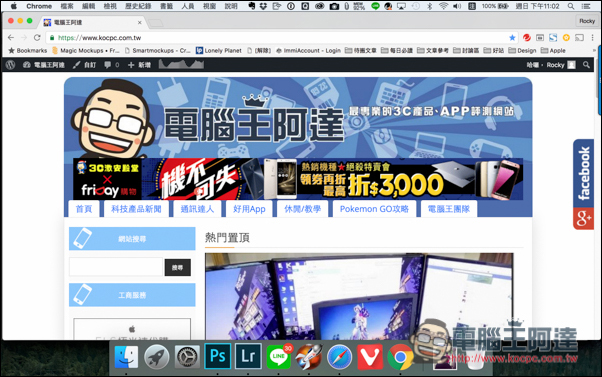Open Magic Mockups bookmark
Viewport: 602px width, 377px height.
point(86,50)
